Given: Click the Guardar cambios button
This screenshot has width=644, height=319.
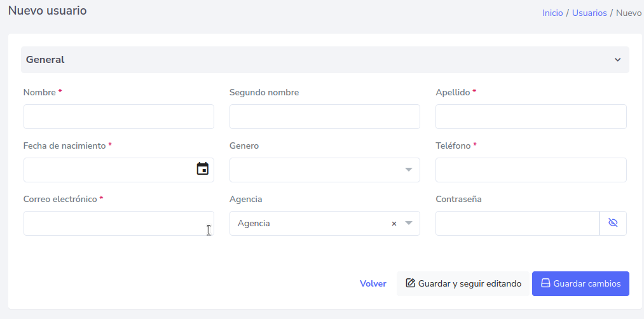Looking at the screenshot, I should click(x=580, y=283).
